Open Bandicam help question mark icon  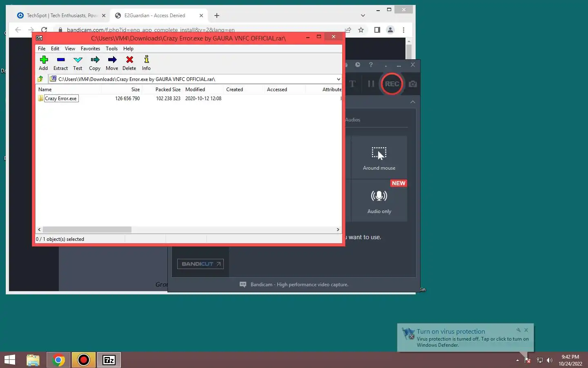click(x=371, y=65)
